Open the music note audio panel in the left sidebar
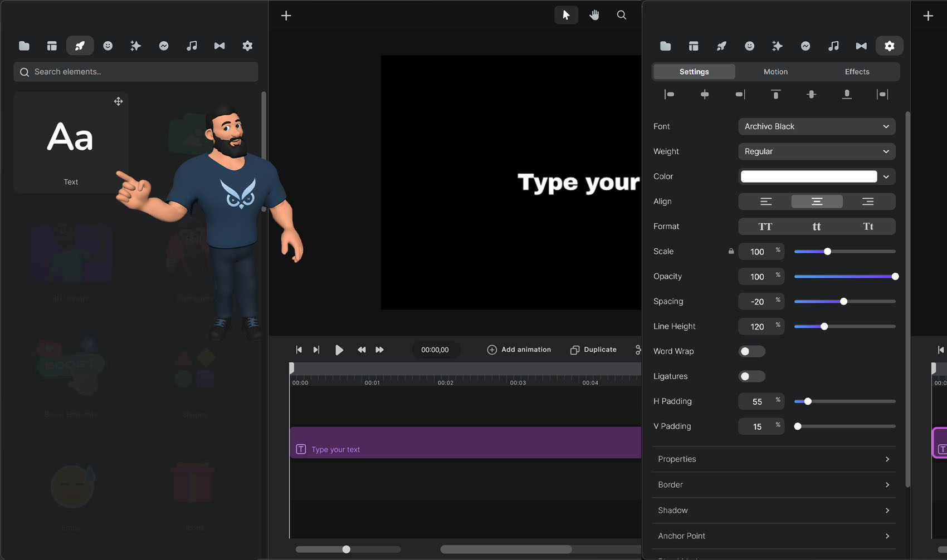 (192, 46)
